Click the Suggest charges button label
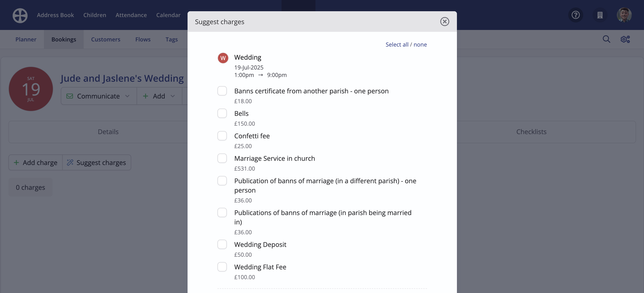 click(x=101, y=163)
